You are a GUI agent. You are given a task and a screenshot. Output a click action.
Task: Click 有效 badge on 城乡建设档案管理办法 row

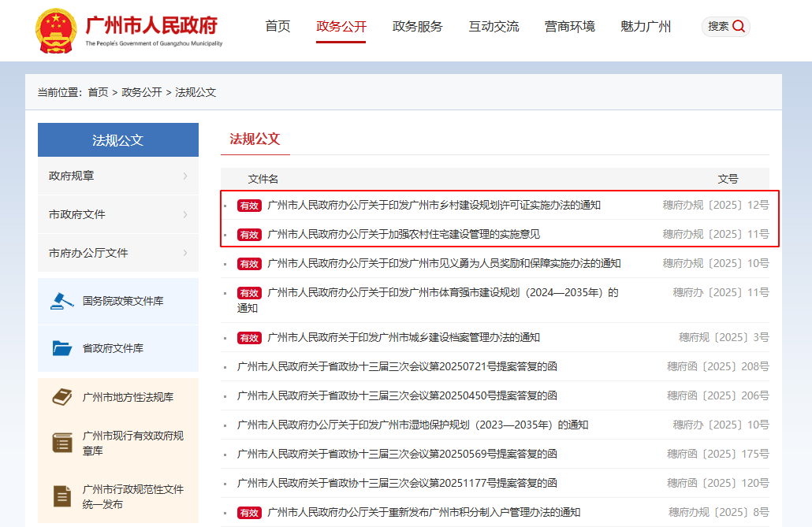coord(249,338)
